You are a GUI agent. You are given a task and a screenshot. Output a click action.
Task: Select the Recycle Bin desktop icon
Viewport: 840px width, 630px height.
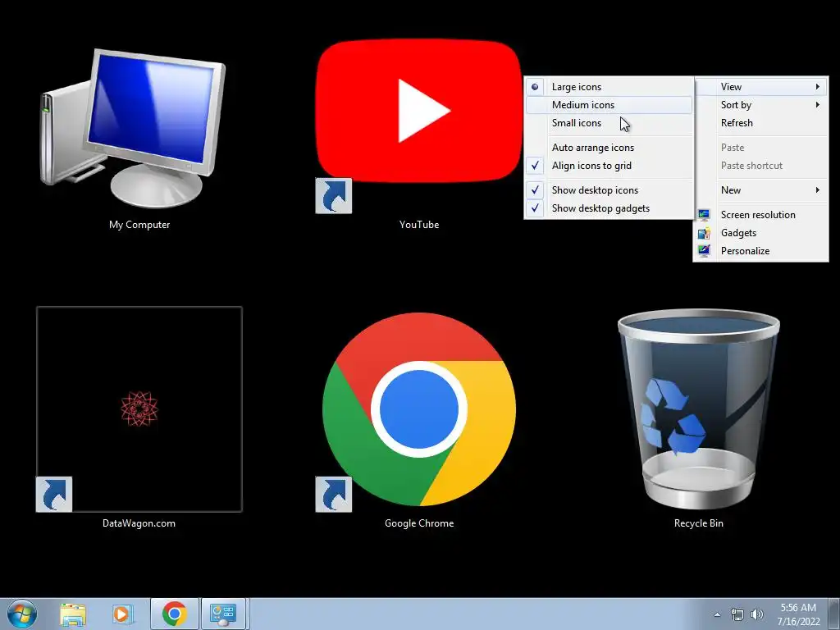699,409
